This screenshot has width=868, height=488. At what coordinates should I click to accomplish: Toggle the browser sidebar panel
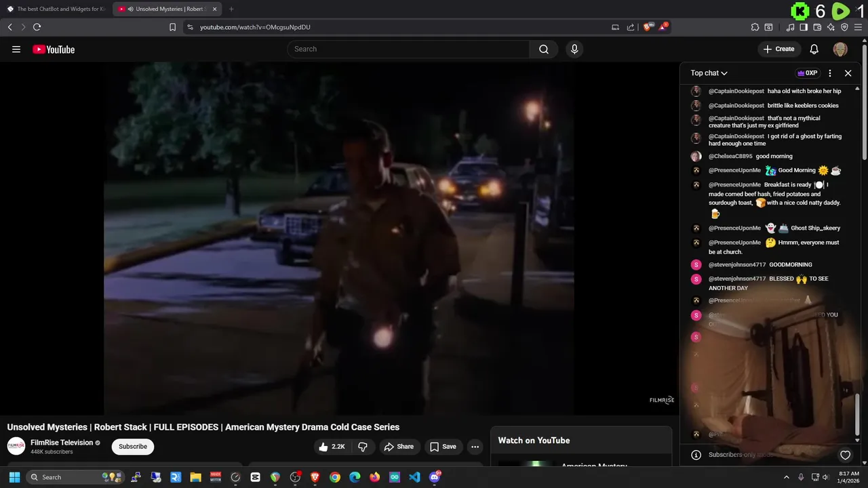(x=804, y=27)
